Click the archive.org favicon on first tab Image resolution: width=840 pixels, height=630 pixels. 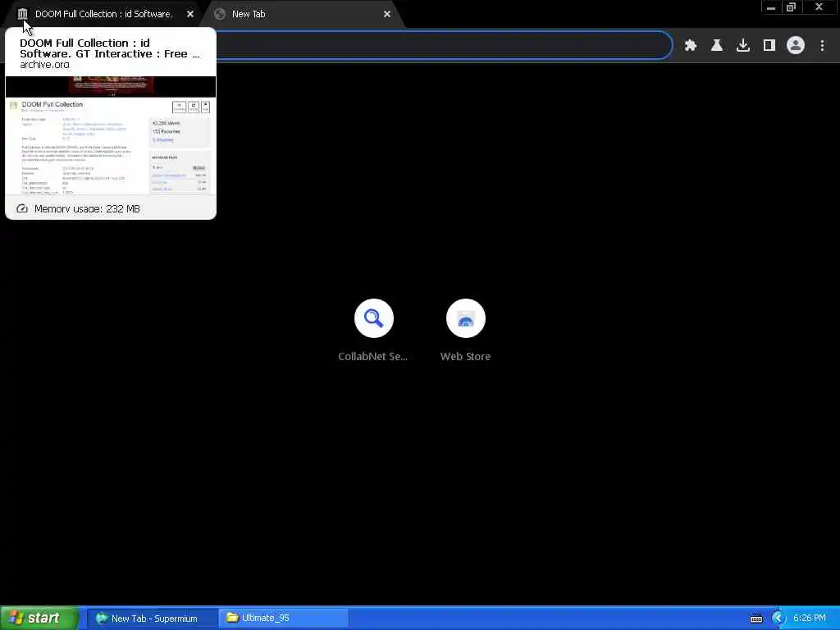(x=22, y=14)
